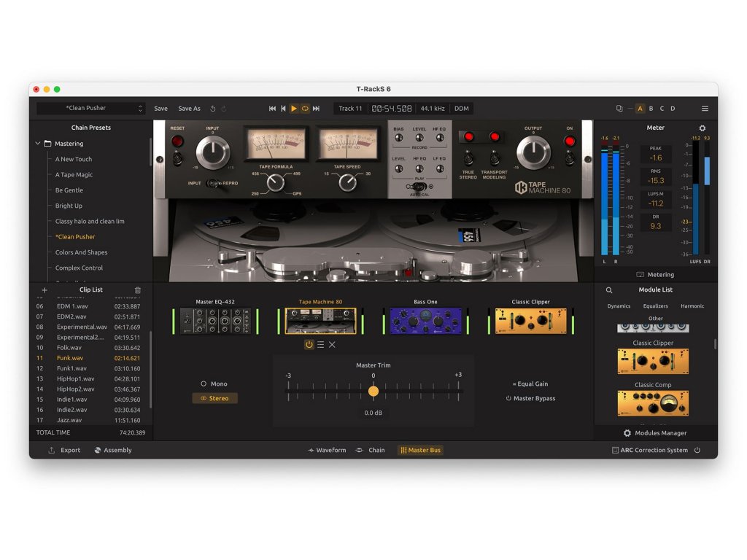Open the Clean Pusher preset dropdown
The width and height of the screenshot is (747, 560).
point(90,108)
